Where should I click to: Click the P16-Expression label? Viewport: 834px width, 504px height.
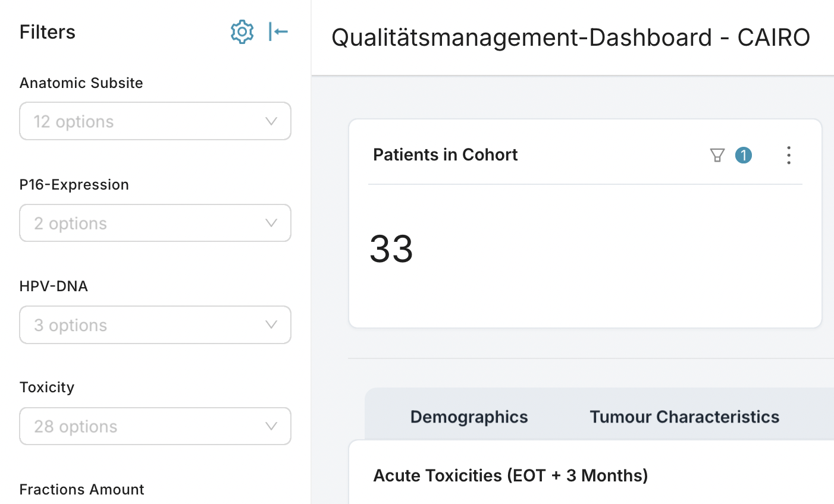click(x=74, y=184)
